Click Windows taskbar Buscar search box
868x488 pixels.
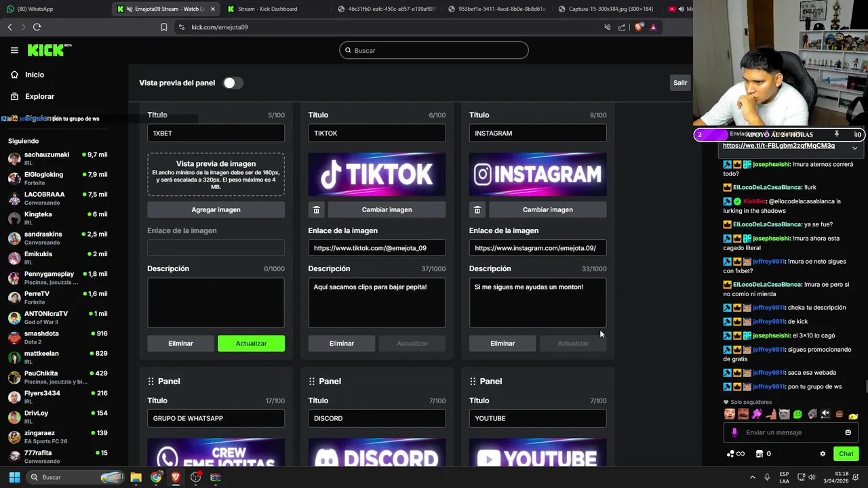click(76, 477)
